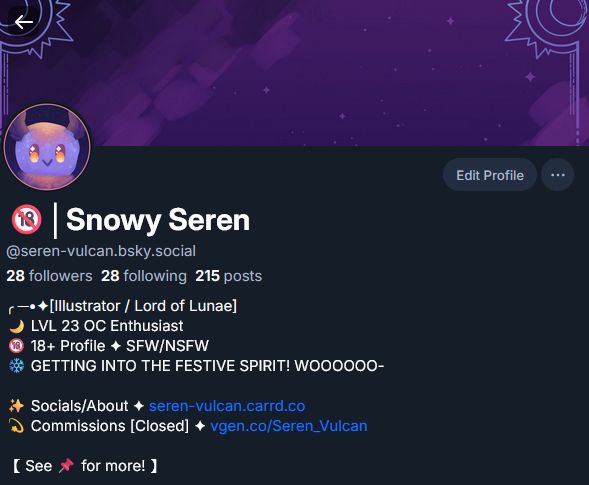This screenshot has height=485, width=589.
Task: View the 28 following list
Action: point(144,276)
